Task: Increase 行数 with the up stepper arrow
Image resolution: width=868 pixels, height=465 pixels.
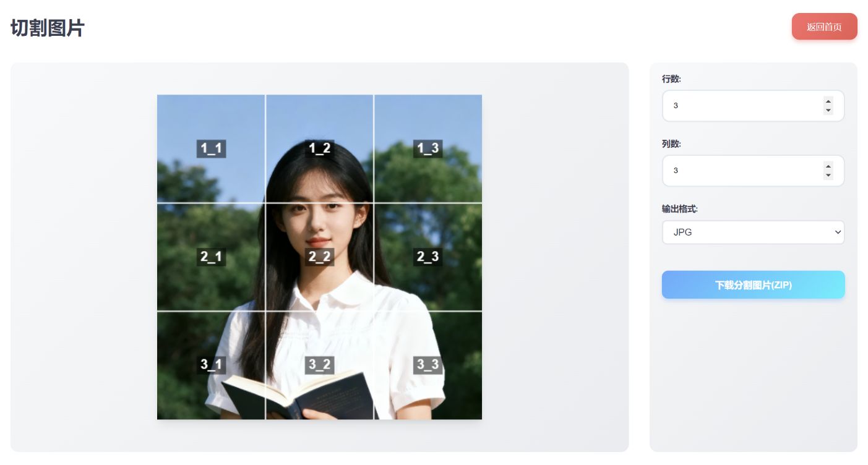Action: 828,101
